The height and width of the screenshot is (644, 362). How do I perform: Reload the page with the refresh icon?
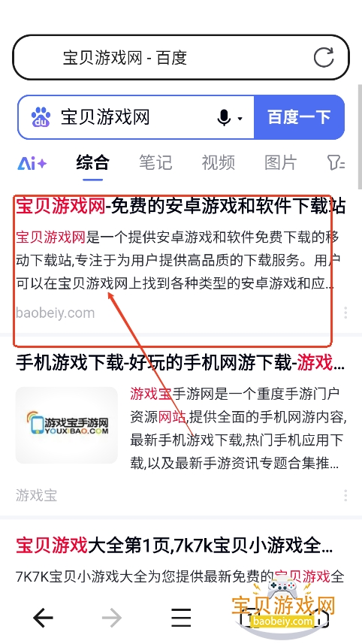[324, 57]
